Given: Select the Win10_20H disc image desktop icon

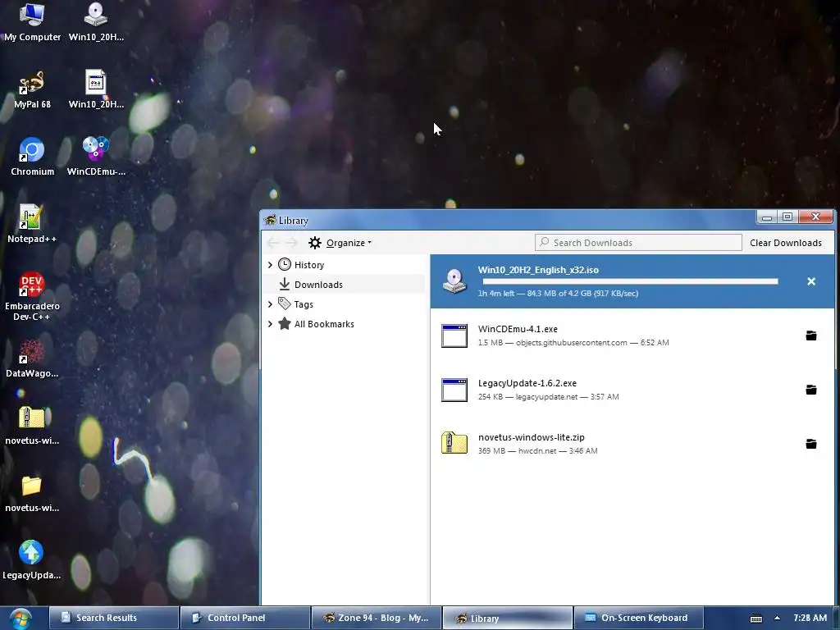Looking at the screenshot, I should pos(97,22).
